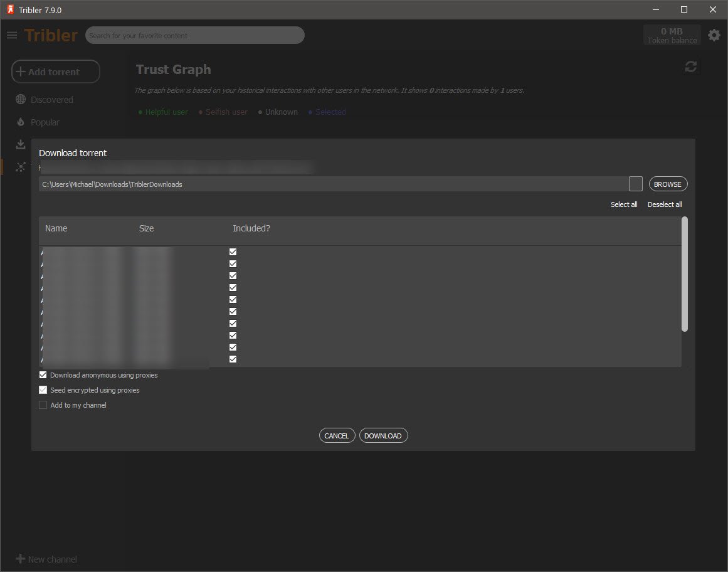Click the Selfish user legend
728x572 pixels.
223,112
